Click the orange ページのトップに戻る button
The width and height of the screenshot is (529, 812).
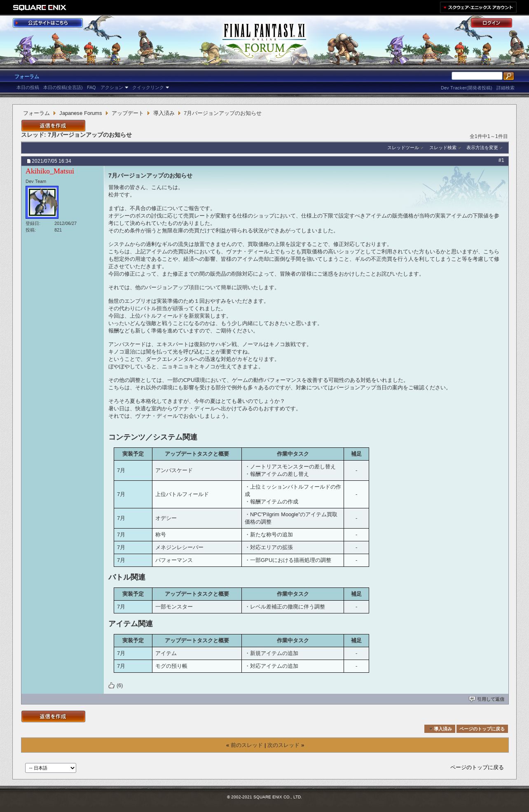(482, 729)
